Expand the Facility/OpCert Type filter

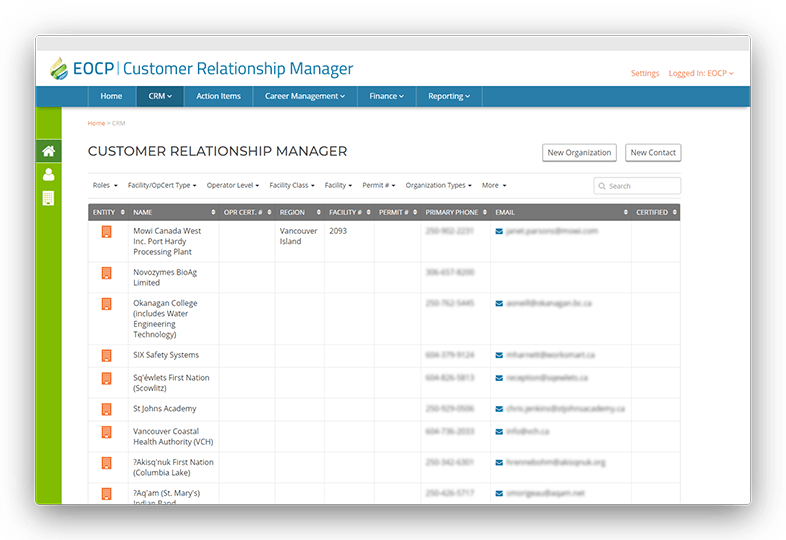162,186
